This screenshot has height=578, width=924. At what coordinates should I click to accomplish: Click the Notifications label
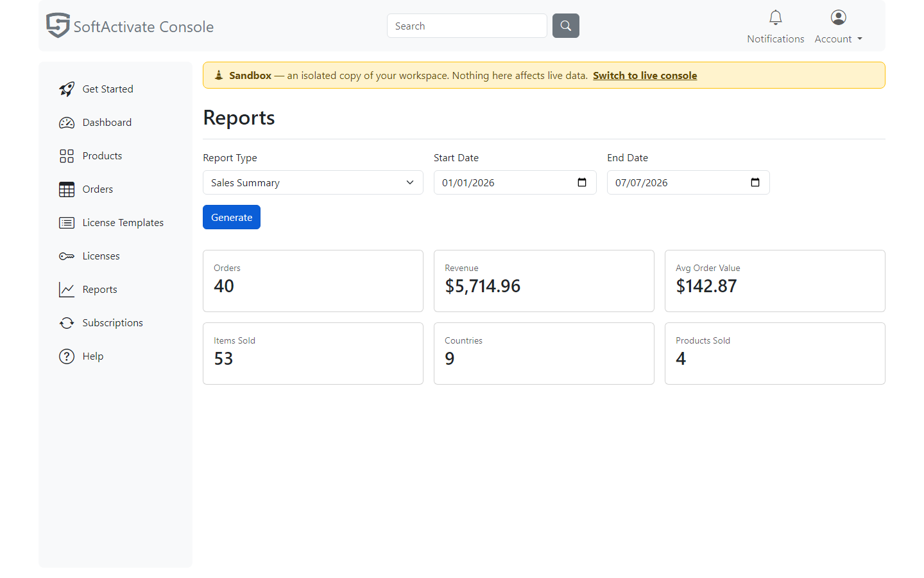click(x=775, y=39)
